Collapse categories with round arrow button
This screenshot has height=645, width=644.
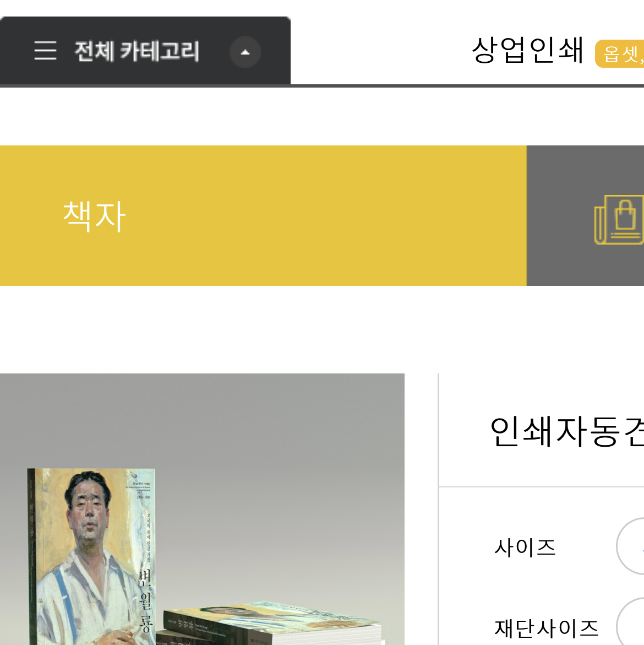pos(245,52)
